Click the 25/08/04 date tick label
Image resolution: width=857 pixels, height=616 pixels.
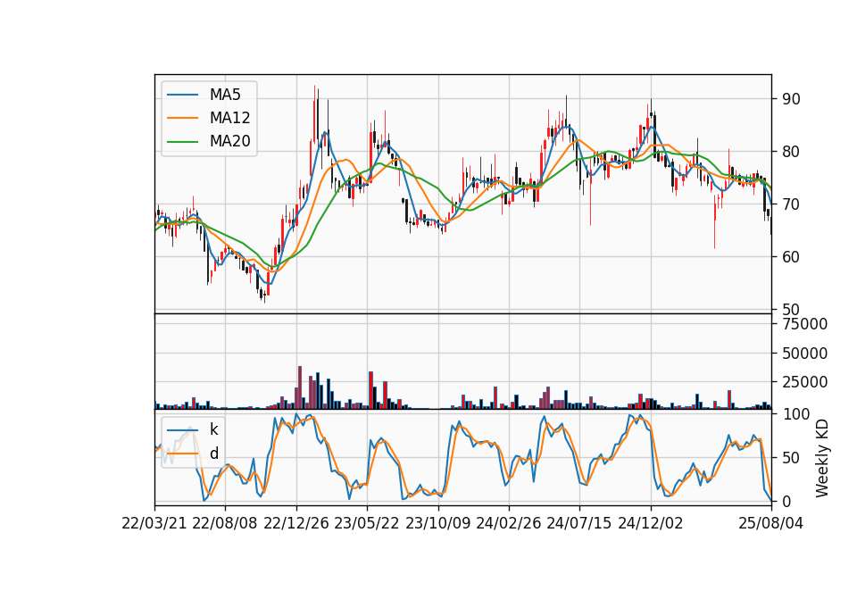771,524
